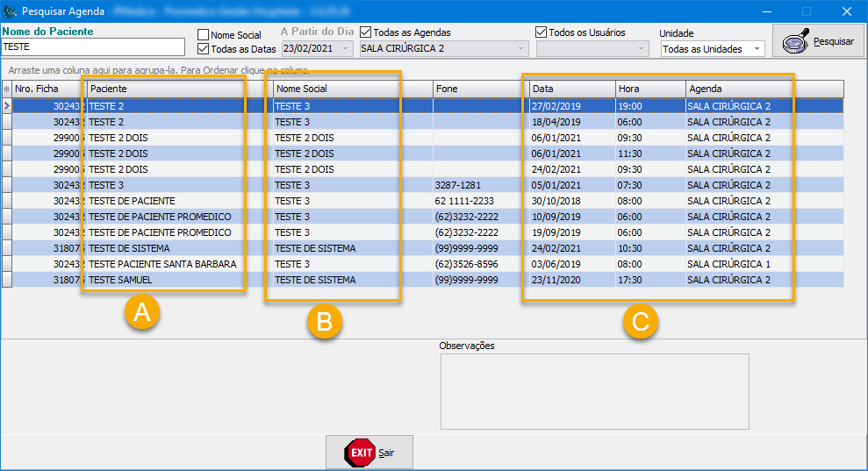
Task: Open the A Partir do Dia date dropdown
Action: (346, 49)
